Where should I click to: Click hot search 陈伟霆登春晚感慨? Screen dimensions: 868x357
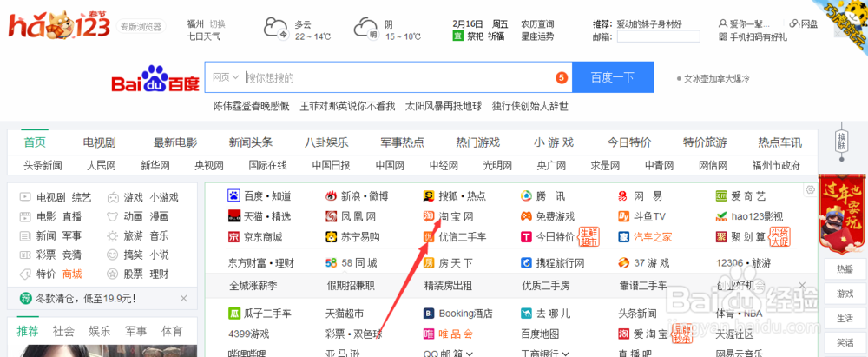(252, 106)
